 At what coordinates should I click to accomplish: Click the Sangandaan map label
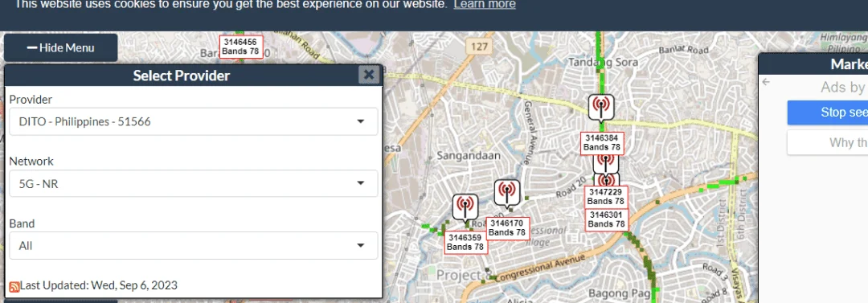[469, 156]
